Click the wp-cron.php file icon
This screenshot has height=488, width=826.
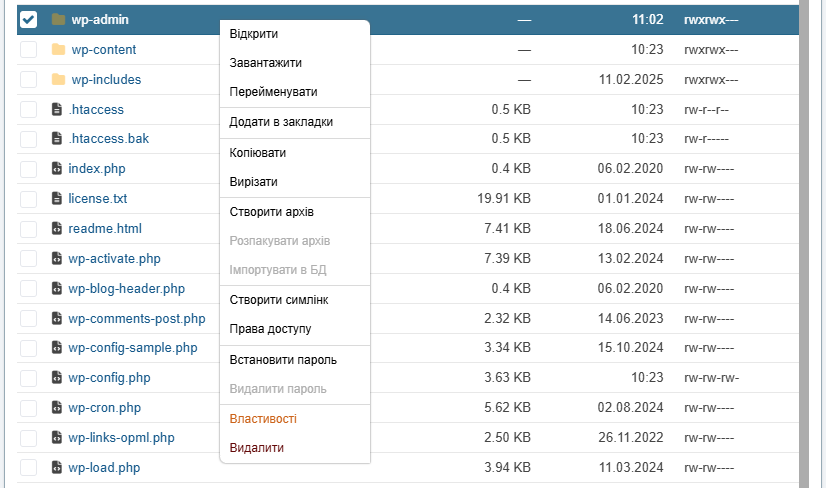point(58,408)
